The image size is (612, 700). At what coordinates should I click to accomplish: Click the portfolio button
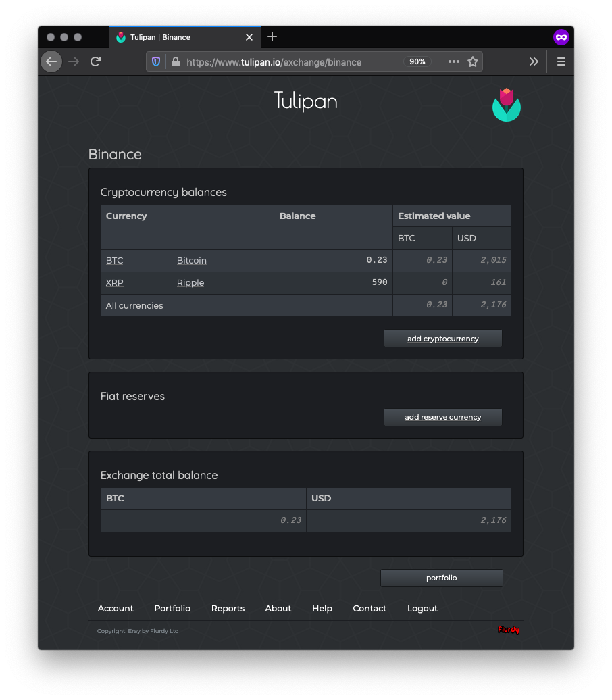coord(442,578)
